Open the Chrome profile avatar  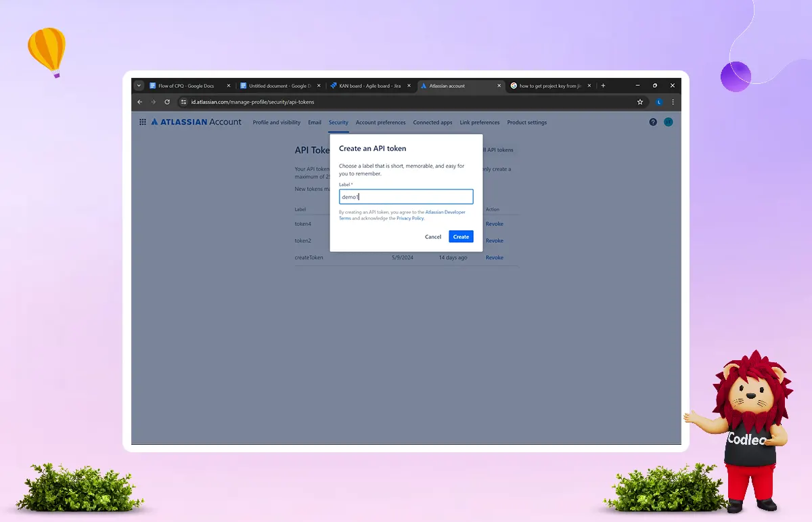(658, 102)
